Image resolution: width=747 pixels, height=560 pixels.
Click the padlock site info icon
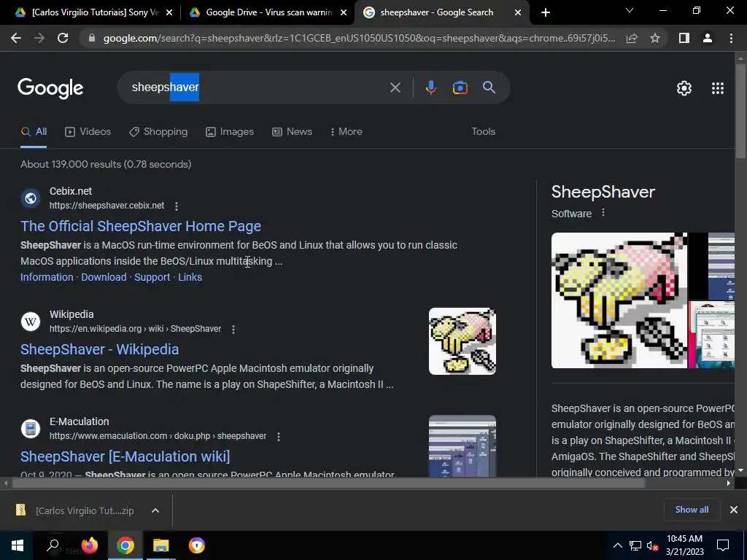point(92,38)
